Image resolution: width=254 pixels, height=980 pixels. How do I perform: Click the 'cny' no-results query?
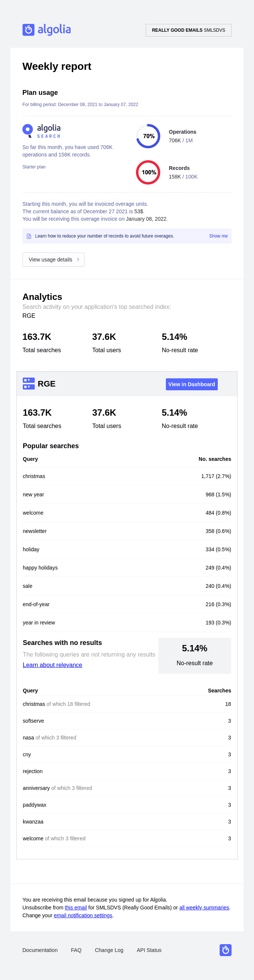coord(27,755)
